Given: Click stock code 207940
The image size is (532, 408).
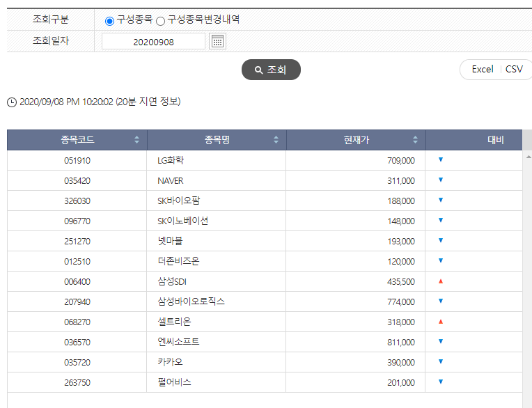Looking at the screenshot, I should click(x=77, y=302).
